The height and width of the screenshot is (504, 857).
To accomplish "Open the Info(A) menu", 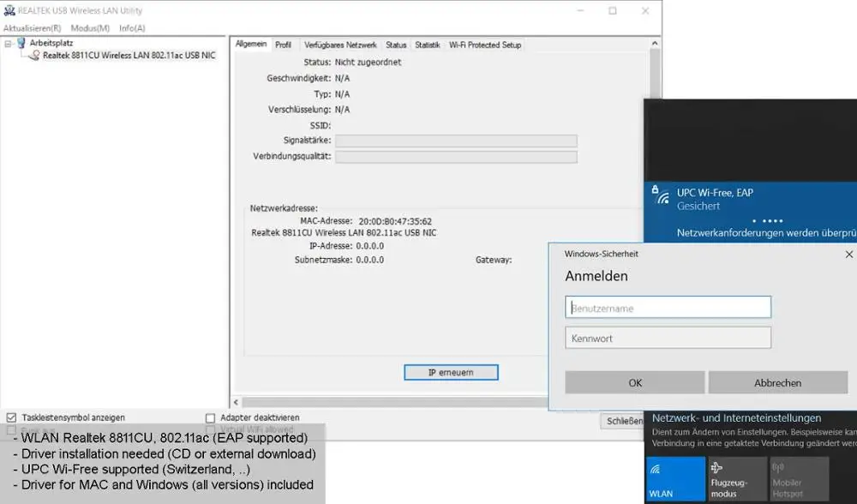I will [132, 28].
